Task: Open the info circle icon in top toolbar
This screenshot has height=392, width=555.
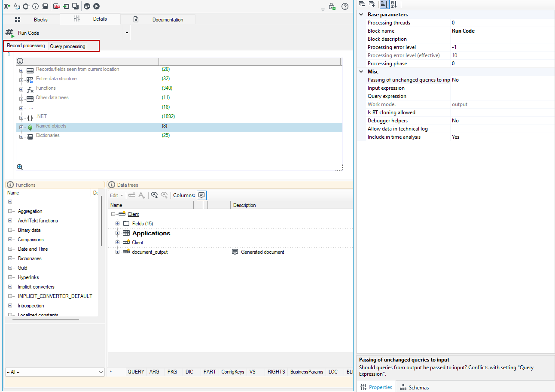Action: click(36, 6)
